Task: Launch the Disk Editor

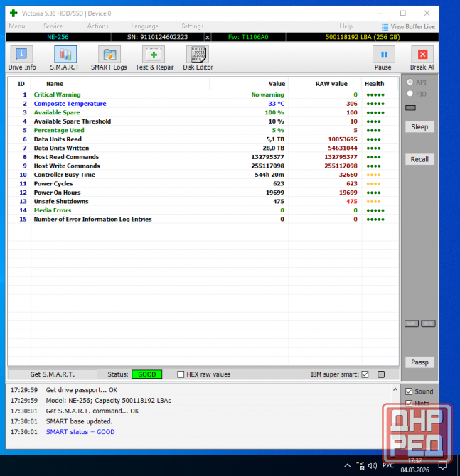Action: [x=198, y=58]
